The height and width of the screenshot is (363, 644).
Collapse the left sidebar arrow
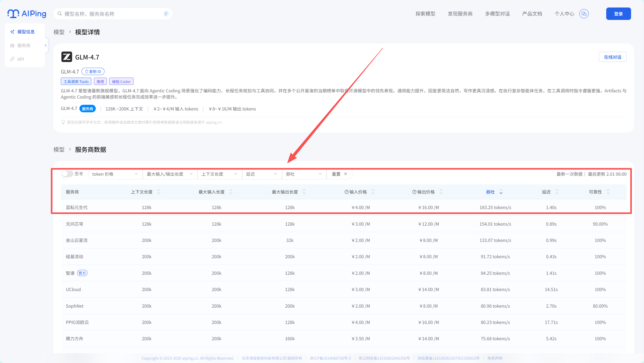tap(46, 45)
